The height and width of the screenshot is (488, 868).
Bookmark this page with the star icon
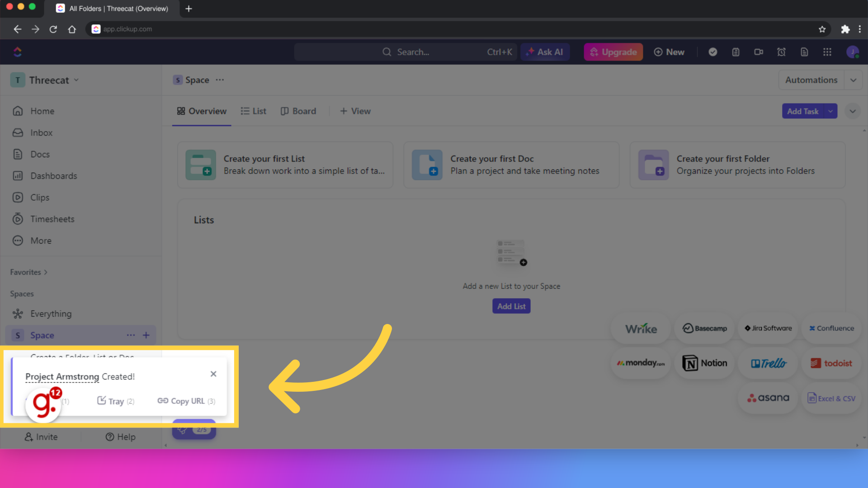click(822, 29)
